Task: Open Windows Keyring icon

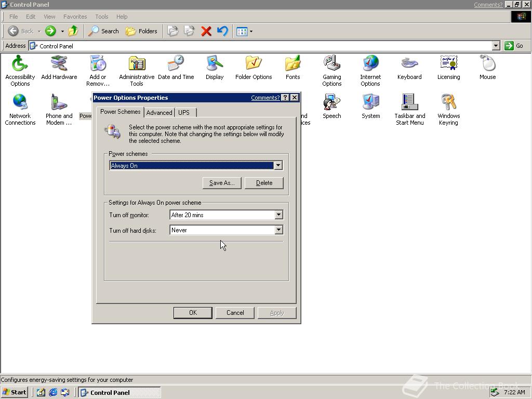Action: pyautogui.click(x=448, y=110)
